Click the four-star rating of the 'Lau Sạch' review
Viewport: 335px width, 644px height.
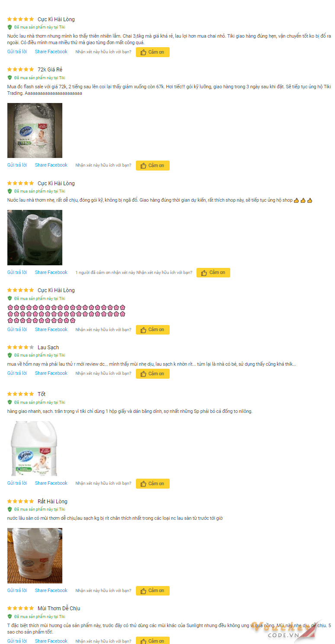(20, 347)
